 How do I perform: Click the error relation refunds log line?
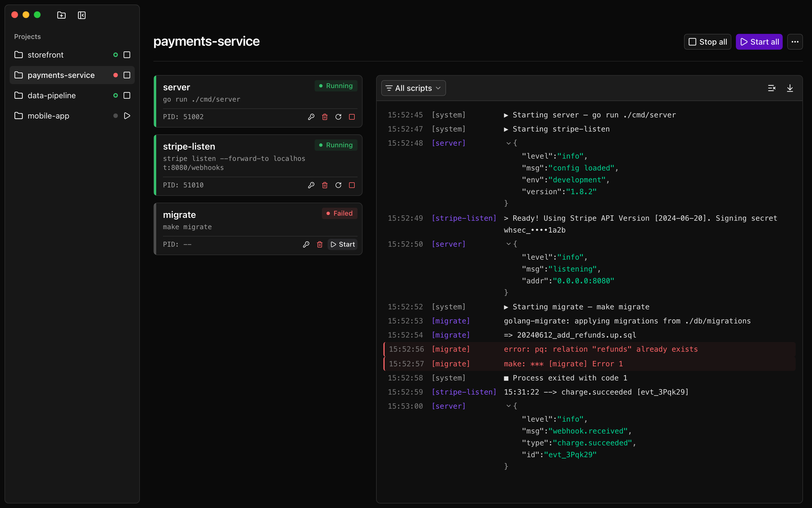(590, 349)
